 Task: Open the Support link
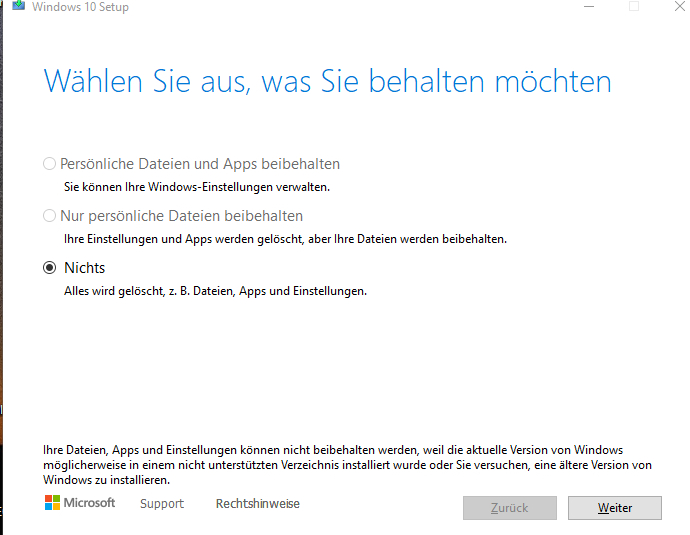[162, 503]
